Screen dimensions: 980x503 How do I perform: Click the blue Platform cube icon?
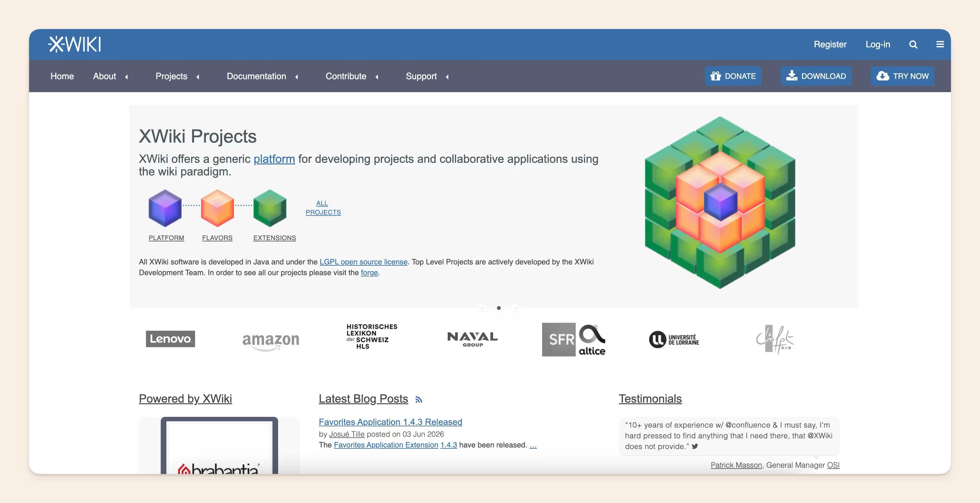165,208
